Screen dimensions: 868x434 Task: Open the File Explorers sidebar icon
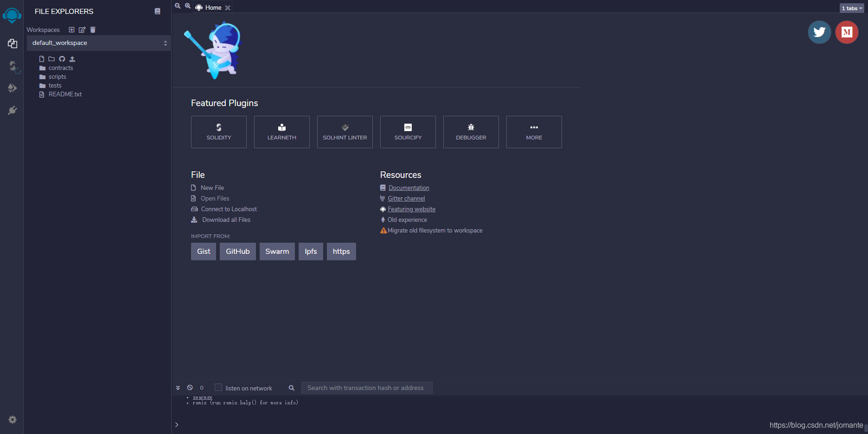pos(13,44)
